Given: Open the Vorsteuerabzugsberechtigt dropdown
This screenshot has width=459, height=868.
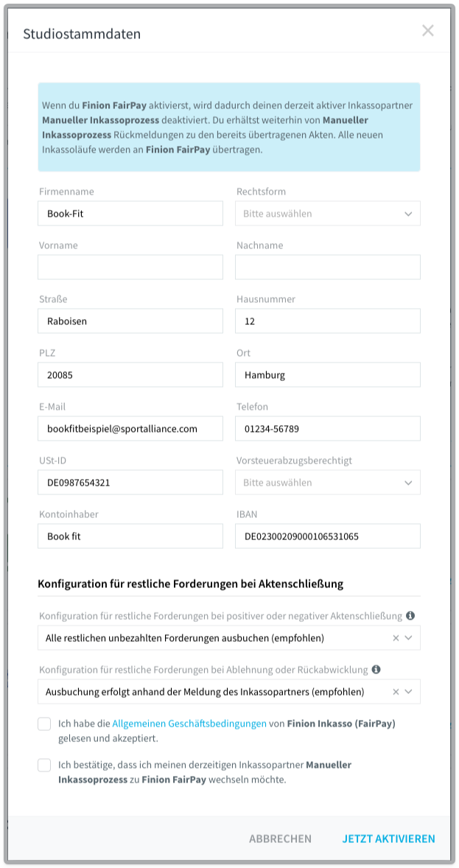Looking at the screenshot, I should coord(327,482).
